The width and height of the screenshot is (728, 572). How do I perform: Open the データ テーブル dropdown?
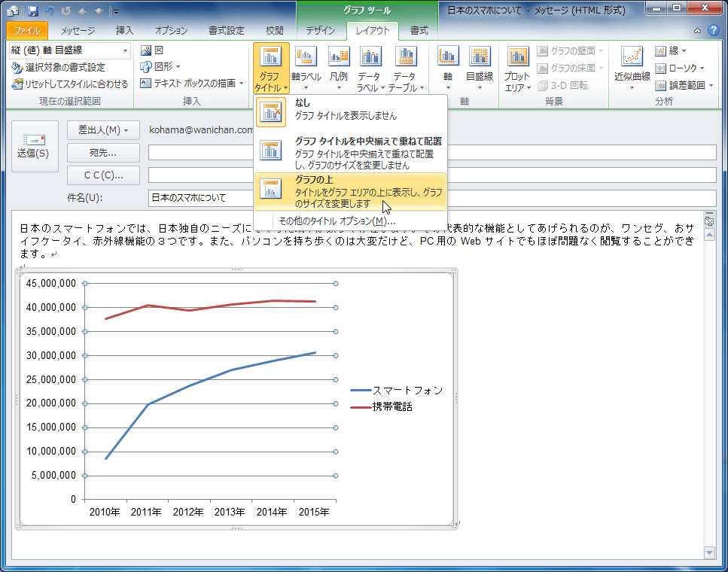point(407,68)
